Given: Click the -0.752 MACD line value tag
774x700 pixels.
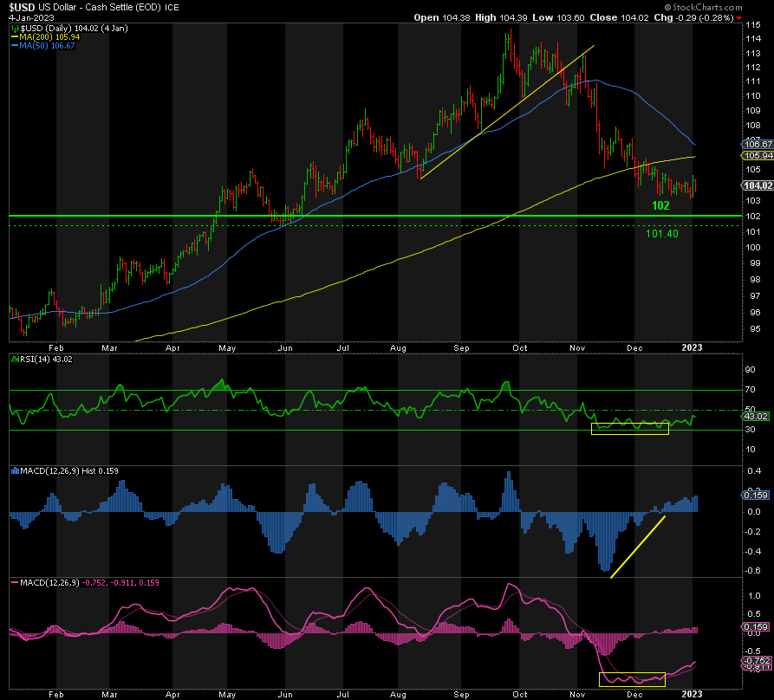Looking at the screenshot, I should 757,661.
